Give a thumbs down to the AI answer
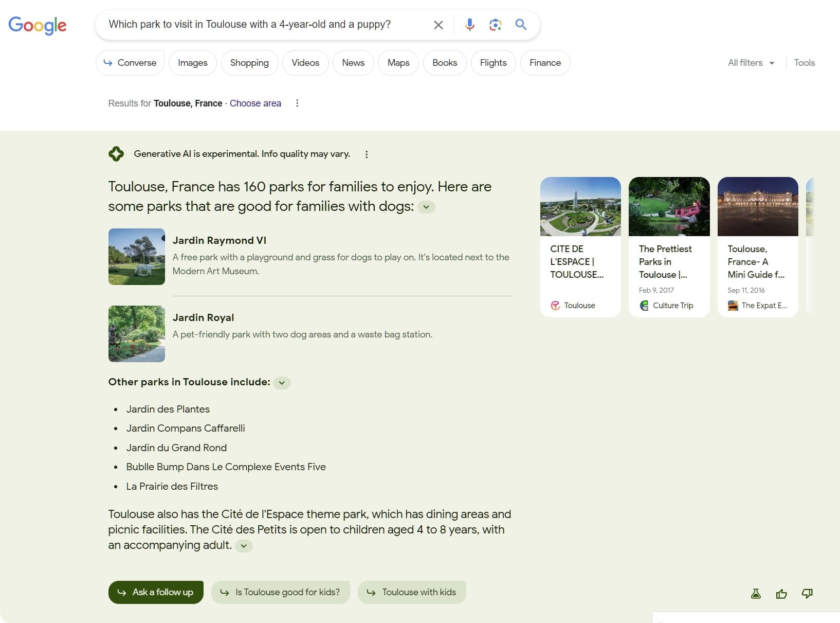 tap(807, 594)
